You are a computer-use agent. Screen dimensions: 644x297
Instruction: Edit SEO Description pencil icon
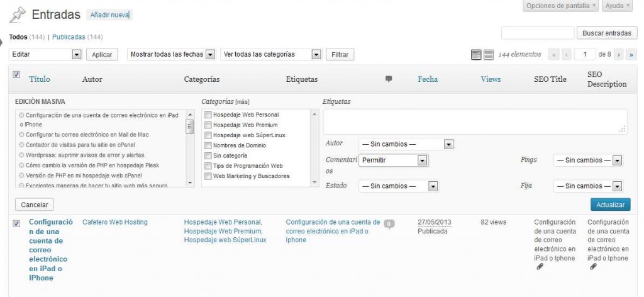[x=593, y=267]
